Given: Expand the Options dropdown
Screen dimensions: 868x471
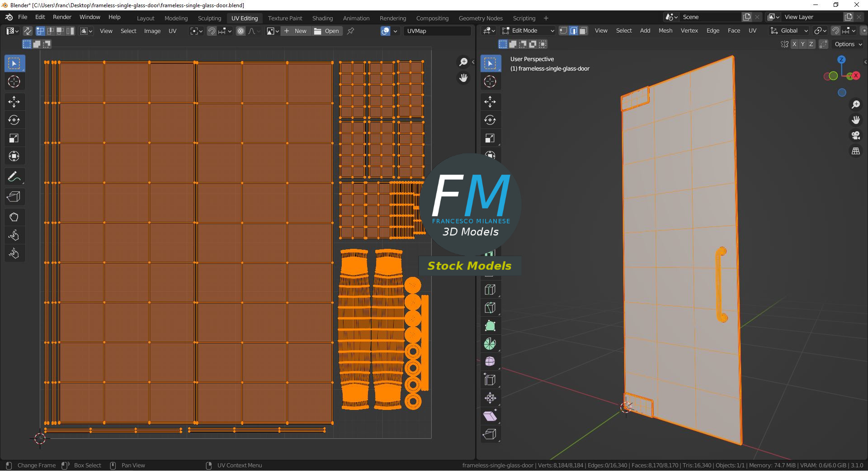Looking at the screenshot, I should (848, 44).
